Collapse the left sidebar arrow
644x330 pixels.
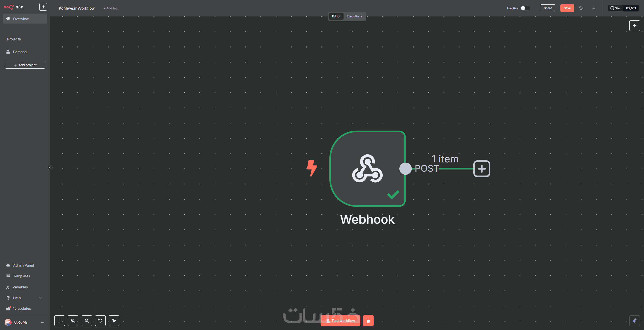[50, 168]
